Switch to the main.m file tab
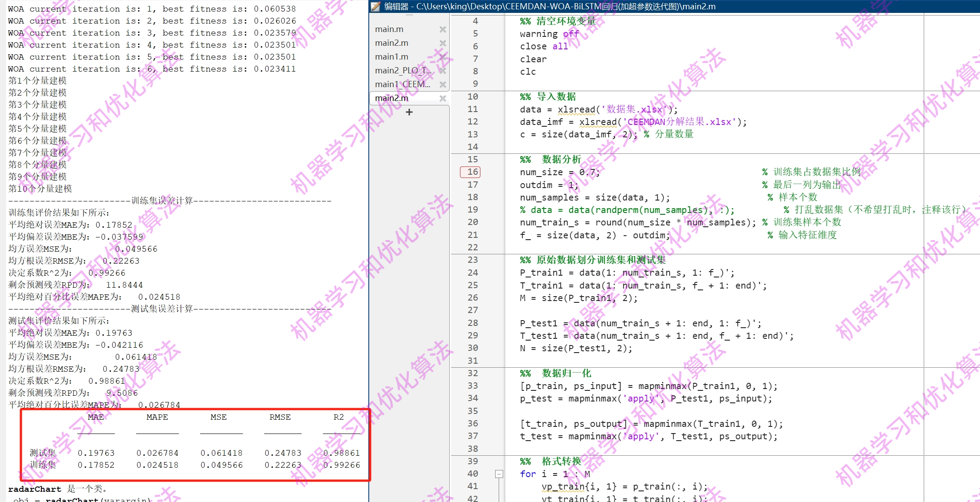 pos(389,29)
